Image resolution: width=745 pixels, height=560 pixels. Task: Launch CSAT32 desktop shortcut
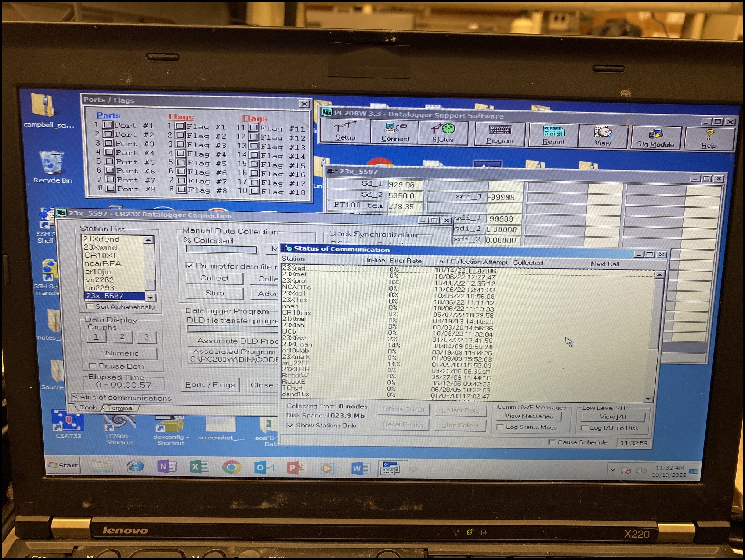[68, 424]
